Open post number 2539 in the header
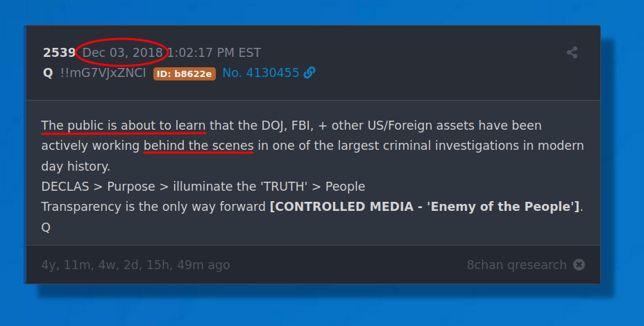The width and height of the screenshot is (644, 326). (59, 53)
